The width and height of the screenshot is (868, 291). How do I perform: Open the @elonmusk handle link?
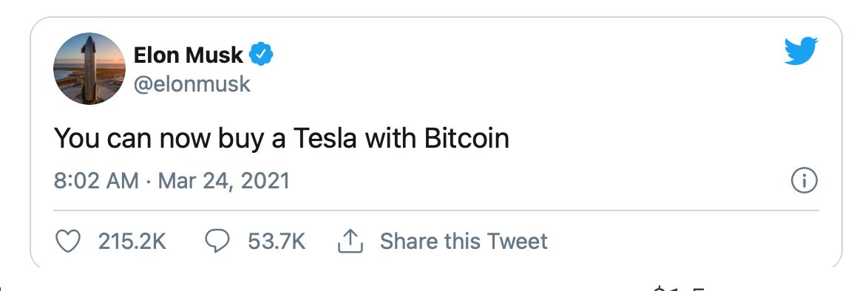coord(192,84)
